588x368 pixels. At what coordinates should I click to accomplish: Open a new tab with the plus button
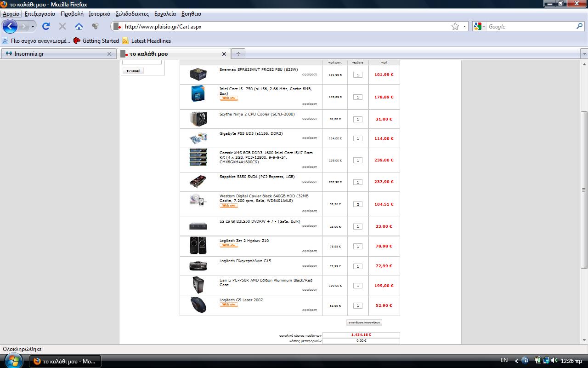coord(238,54)
